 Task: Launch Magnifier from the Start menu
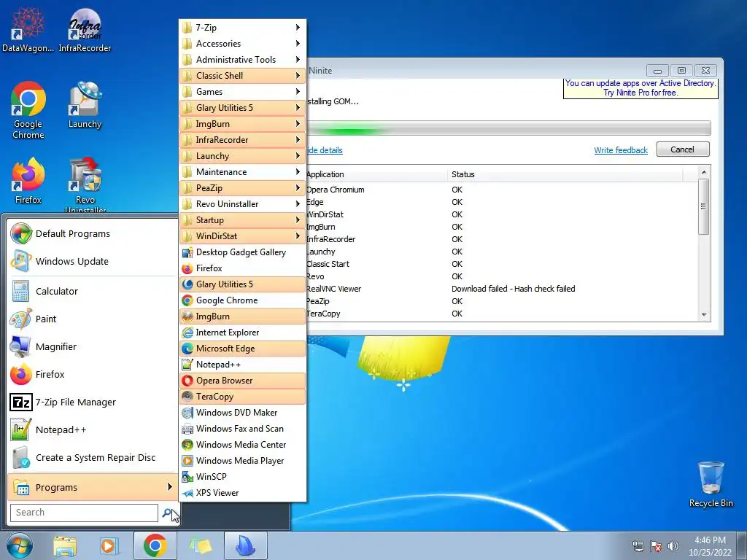point(92,346)
